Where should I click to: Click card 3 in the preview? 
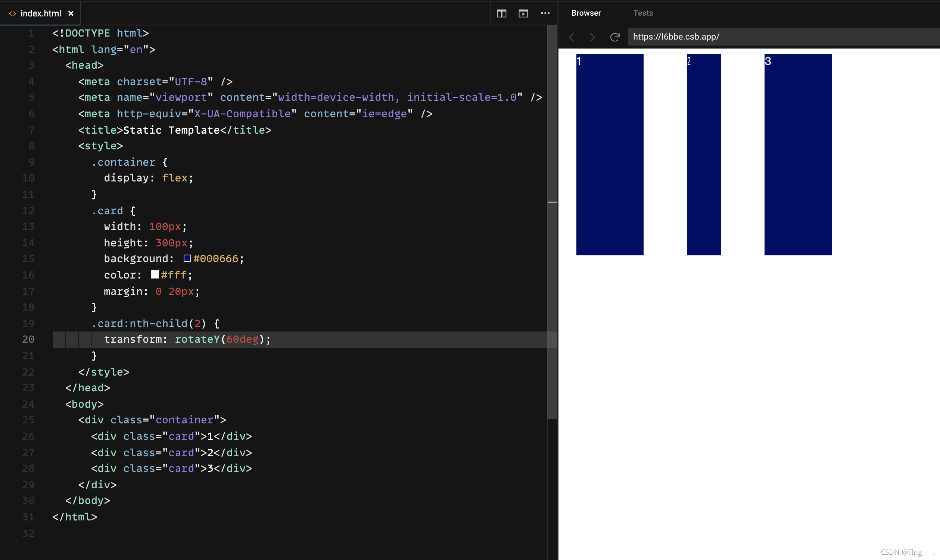(798, 155)
